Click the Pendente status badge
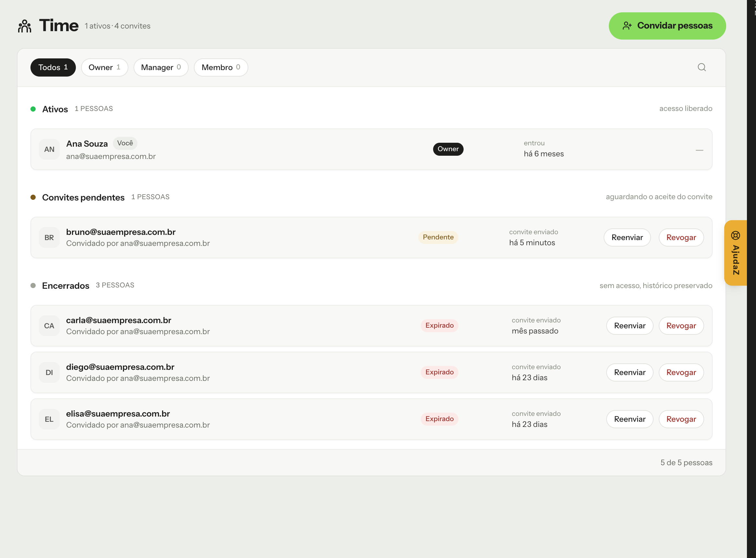Viewport: 756px width, 558px height. (x=438, y=237)
